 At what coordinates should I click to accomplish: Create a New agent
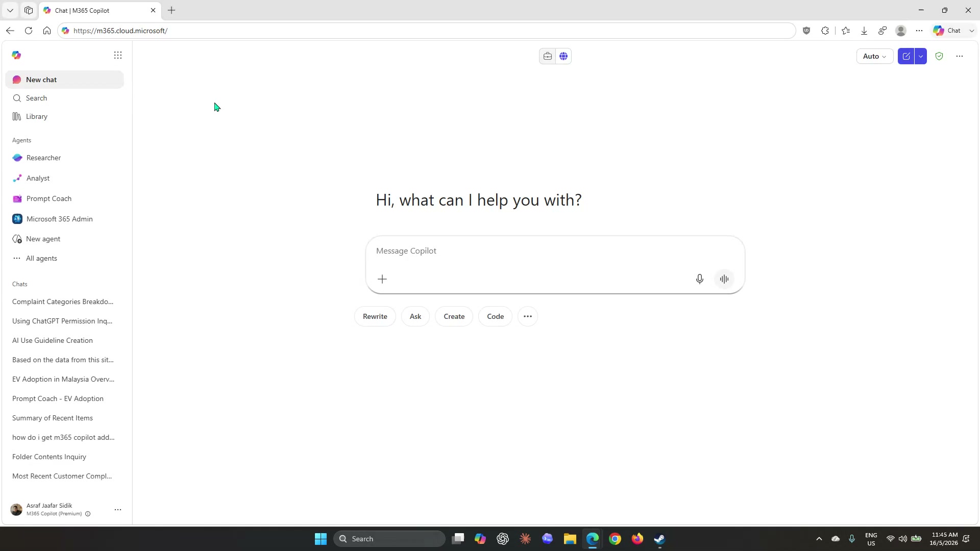coord(64,239)
